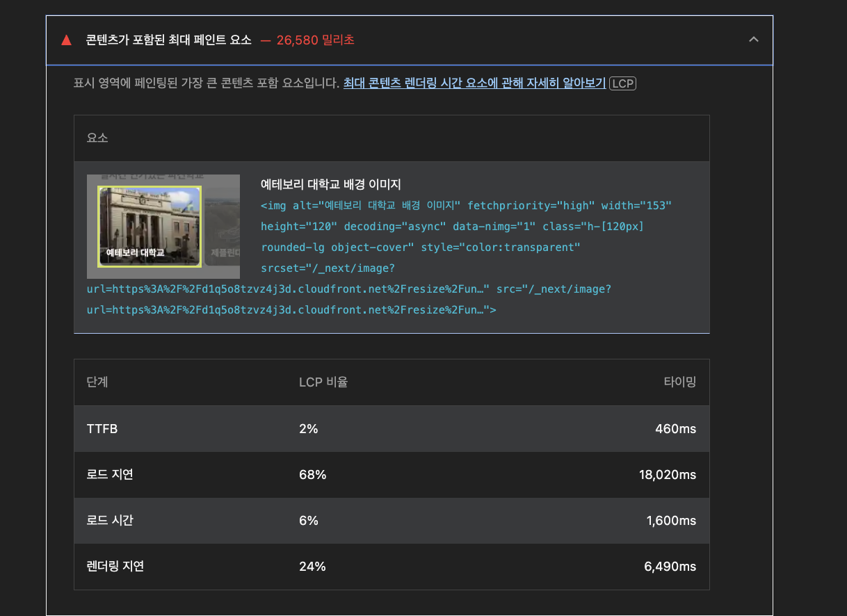
Task: Expand the 요소 section header
Action: click(97, 138)
